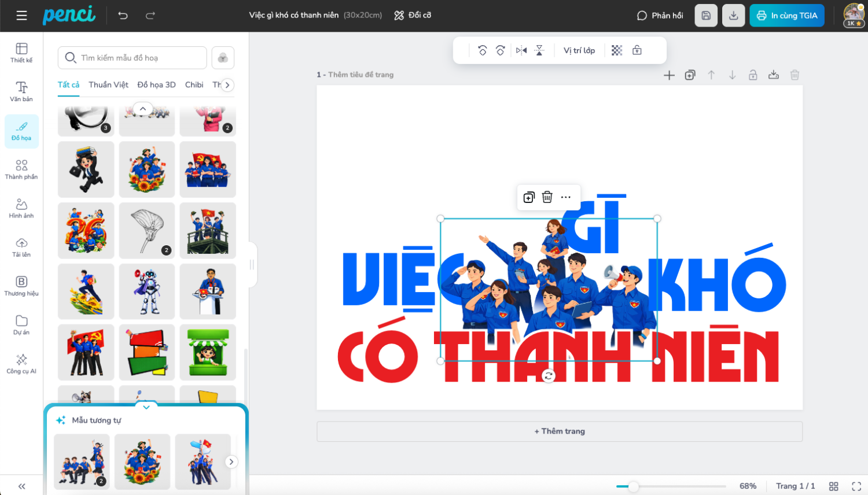Collapse the Mẫu tương tự panel
868x495 pixels.
click(x=146, y=407)
